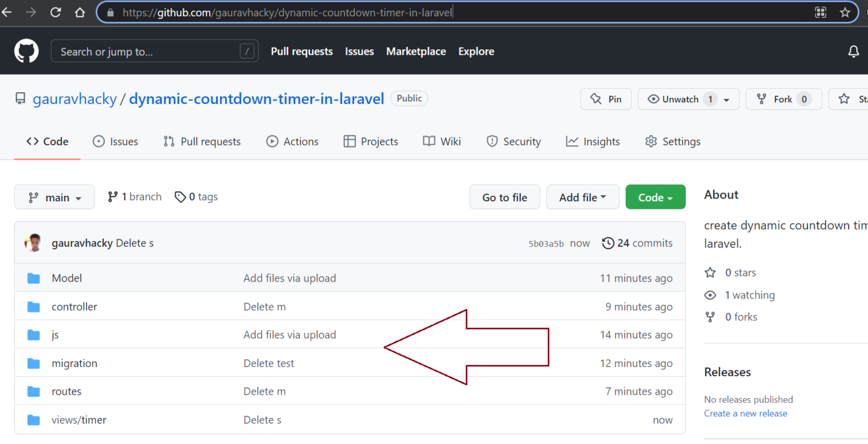Expand the Add file dropdown
The image size is (868, 444).
point(583,197)
